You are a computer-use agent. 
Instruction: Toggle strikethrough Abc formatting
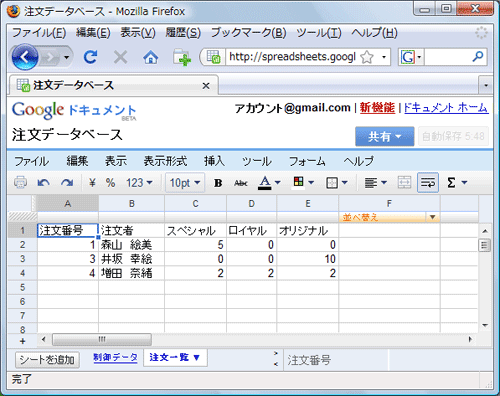click(241, 183)
